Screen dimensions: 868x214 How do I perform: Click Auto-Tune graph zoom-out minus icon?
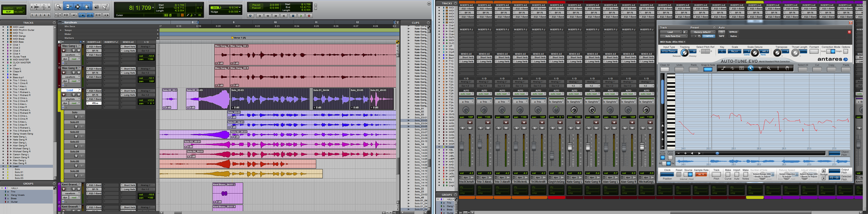679,153
